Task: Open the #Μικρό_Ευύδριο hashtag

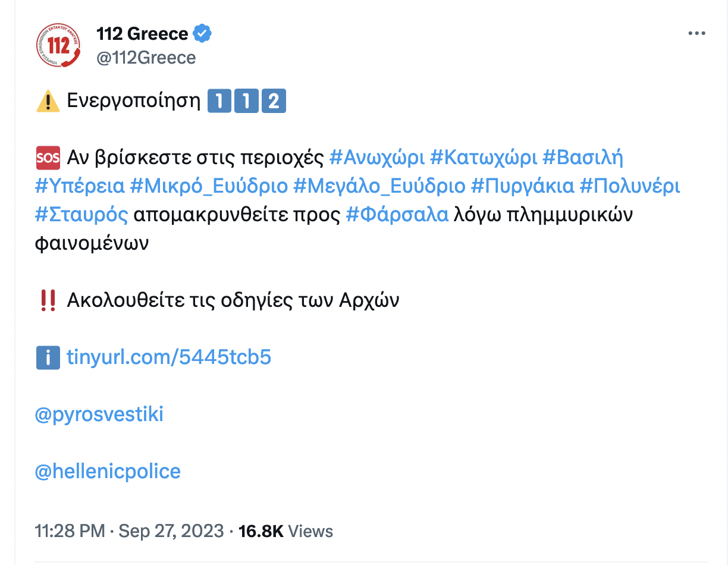Action: coord(209,186)
